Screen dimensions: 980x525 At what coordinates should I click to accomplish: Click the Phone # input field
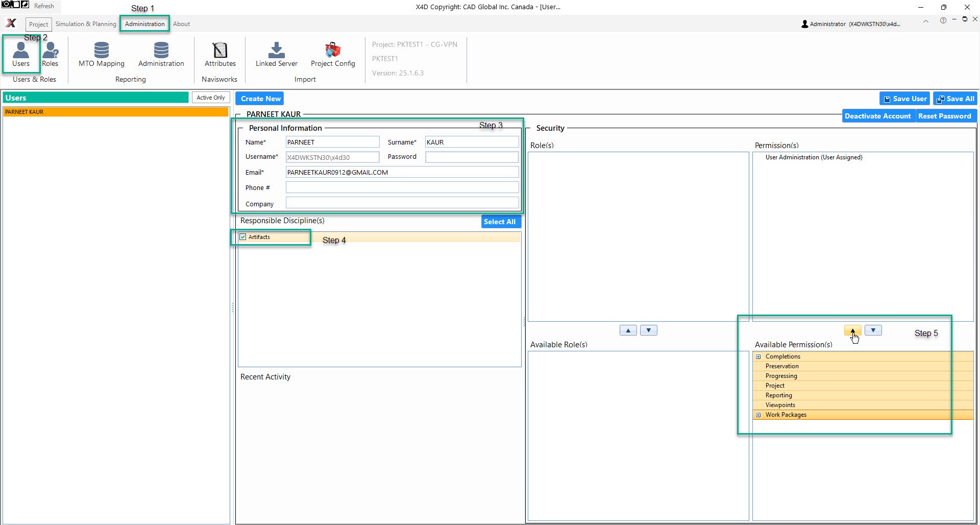point(402,187)
